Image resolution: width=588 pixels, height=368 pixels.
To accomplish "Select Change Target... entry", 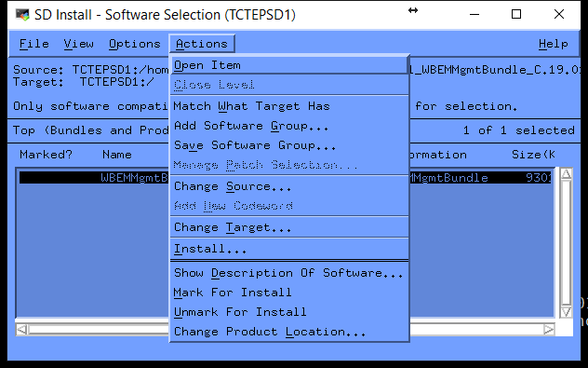I will tap(288, 227).
